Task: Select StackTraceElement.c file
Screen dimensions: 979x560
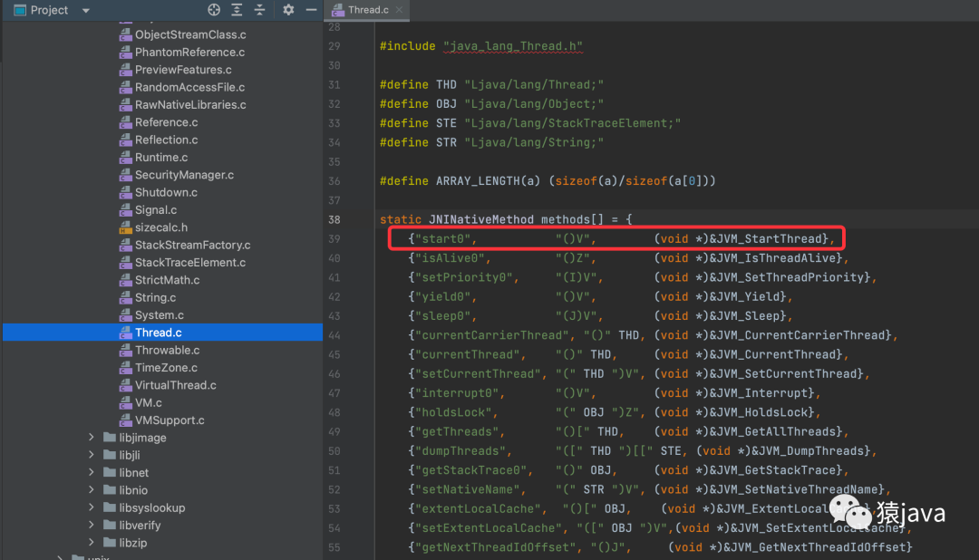Action: [x=189, y=262]
